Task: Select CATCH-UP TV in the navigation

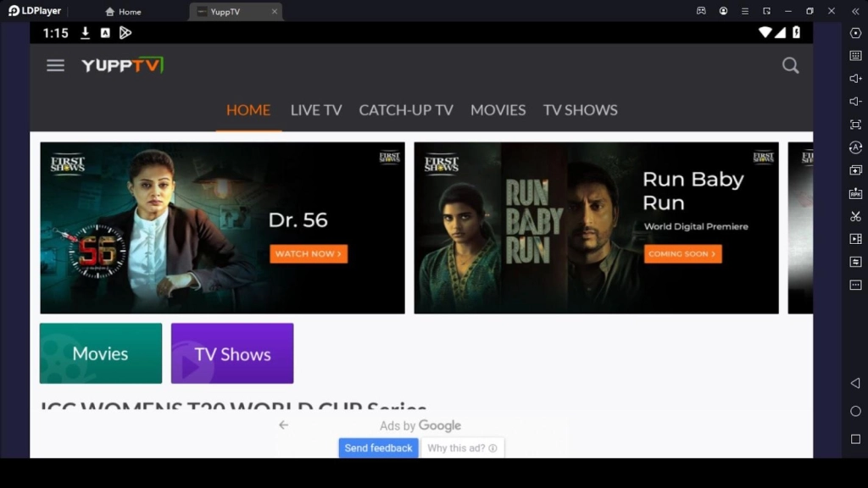Action: coord(406,110)
